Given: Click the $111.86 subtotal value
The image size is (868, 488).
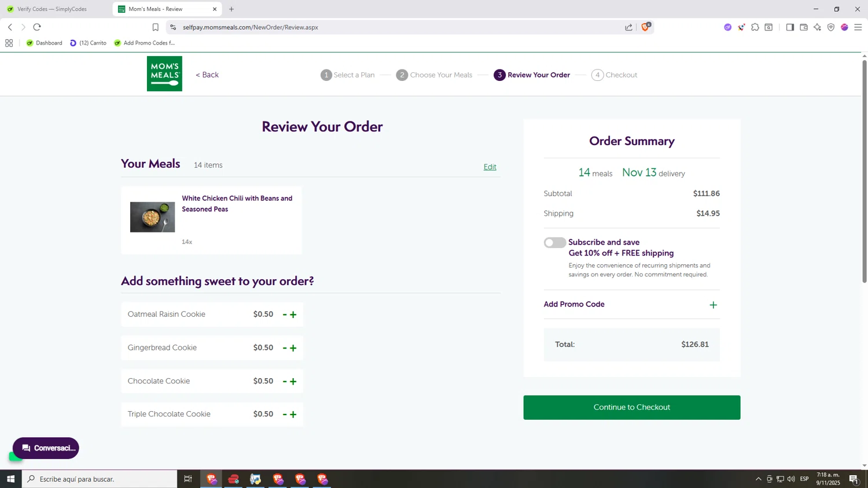Looking at the screenshot, I should (x=707, y=194).
